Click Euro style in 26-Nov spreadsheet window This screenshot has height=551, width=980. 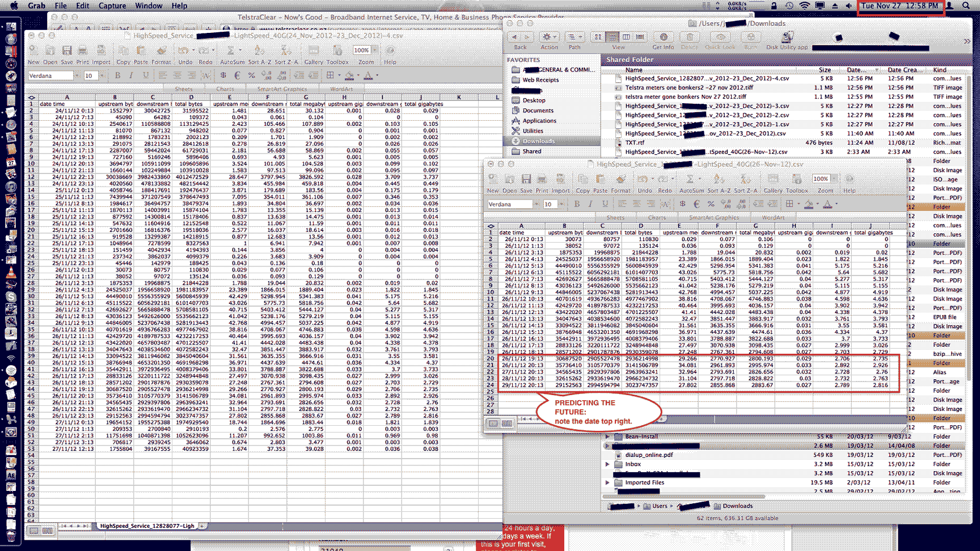point(696,204)
